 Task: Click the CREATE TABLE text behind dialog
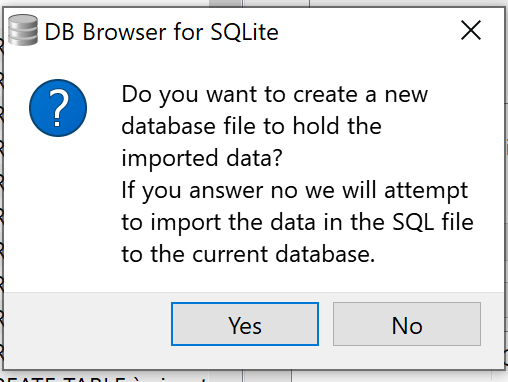pyautogui.click(x=103, y=378)
